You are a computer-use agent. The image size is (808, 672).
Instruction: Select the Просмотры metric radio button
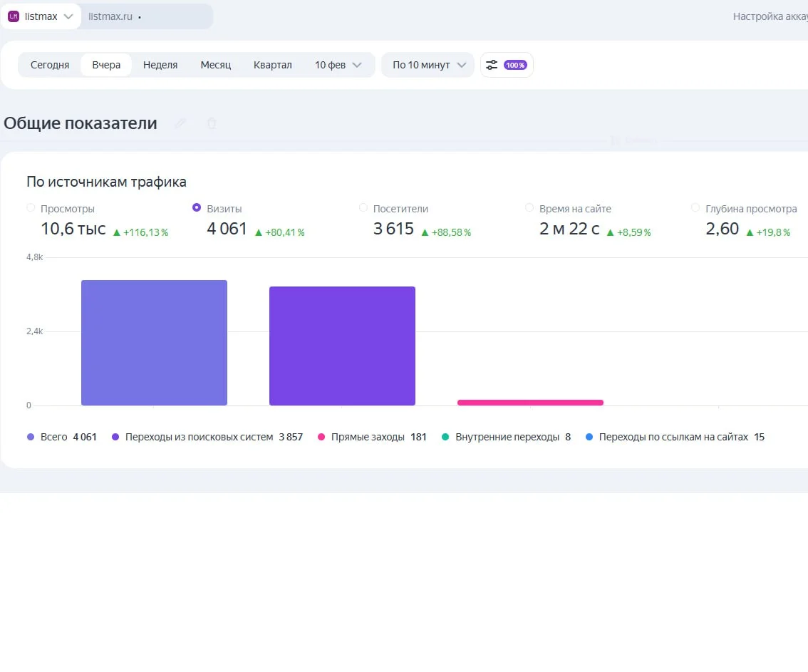(31, 208)
